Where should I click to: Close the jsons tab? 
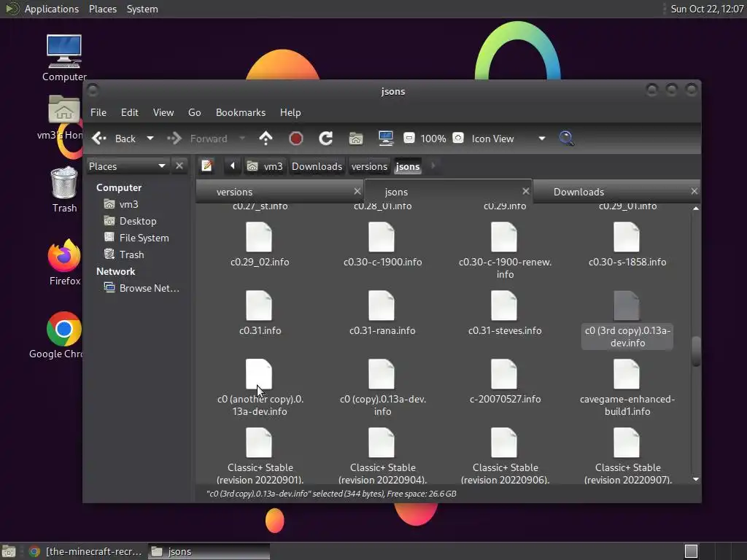click(526, 191)
